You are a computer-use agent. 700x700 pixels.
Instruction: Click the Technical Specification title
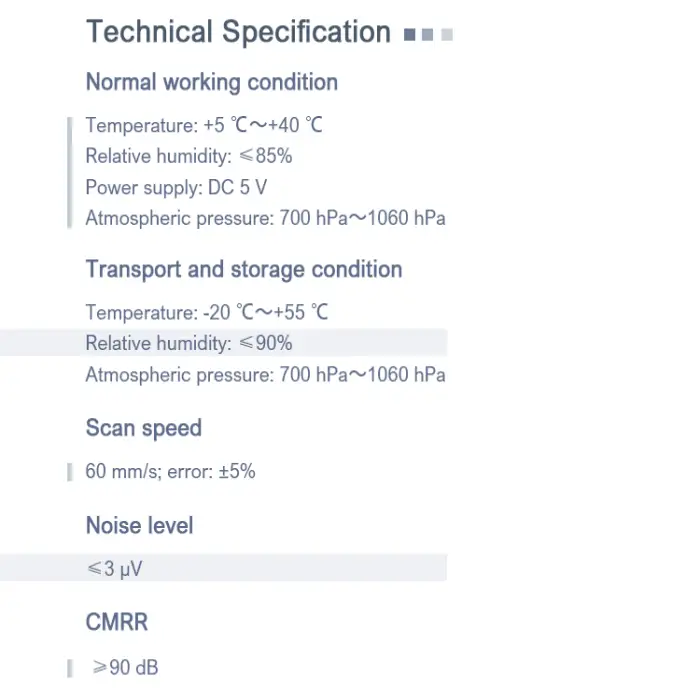(x=238, y=32)
